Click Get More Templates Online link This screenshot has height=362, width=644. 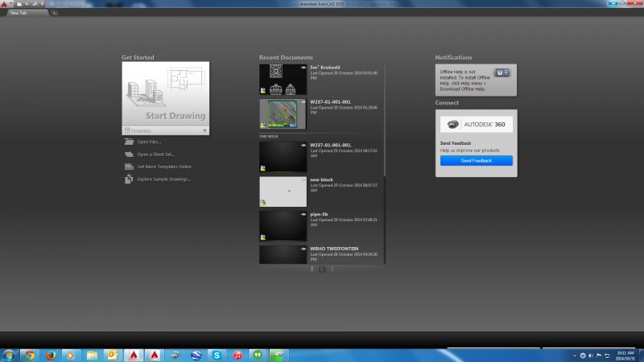[x=164, y=167]
